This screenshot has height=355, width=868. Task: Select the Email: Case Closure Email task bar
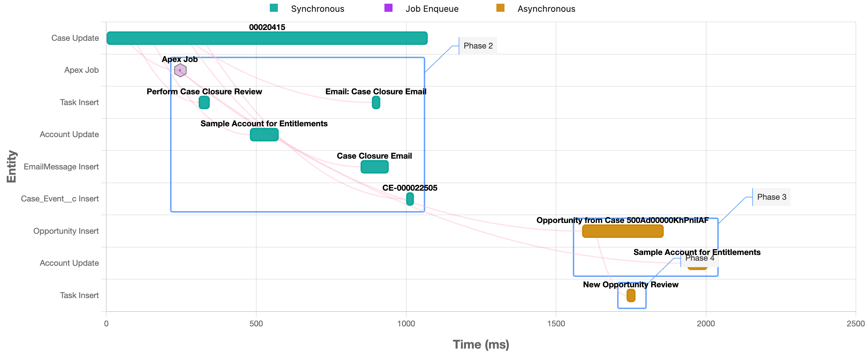click(x=376, y=102)
